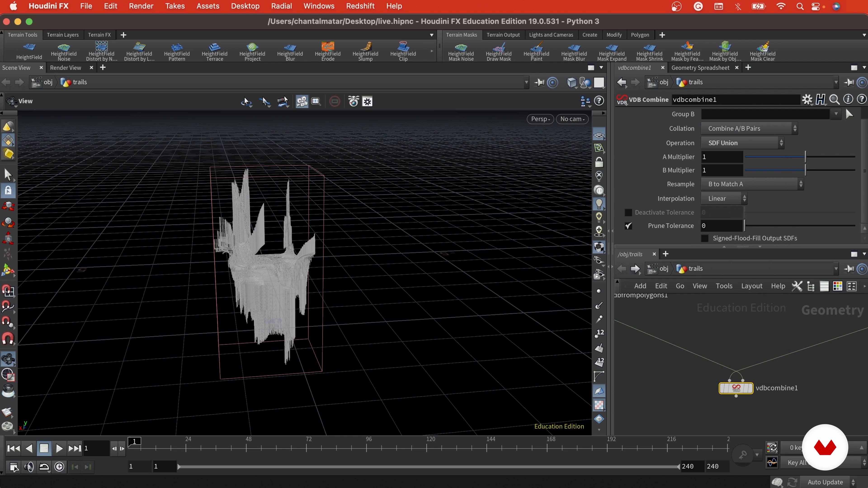The width and height of the screenshot is (868, 488).
Task: Select HeightField Project shelf tool
Action: [252, 52]
